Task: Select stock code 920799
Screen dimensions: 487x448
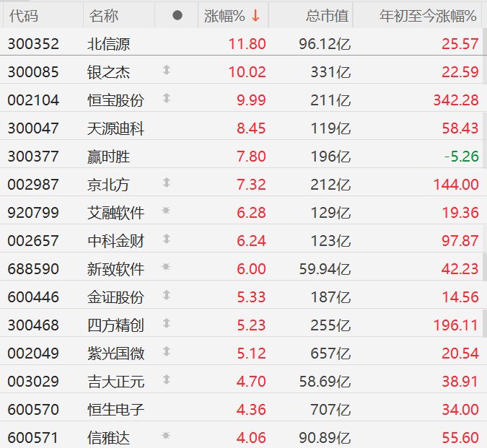Action: [x=33, y=213]
